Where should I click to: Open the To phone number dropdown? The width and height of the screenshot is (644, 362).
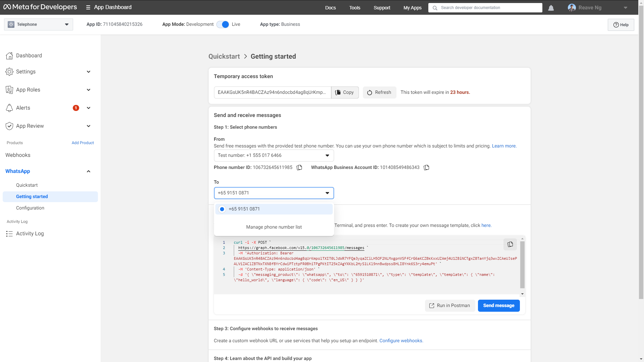tap(274, 193)
